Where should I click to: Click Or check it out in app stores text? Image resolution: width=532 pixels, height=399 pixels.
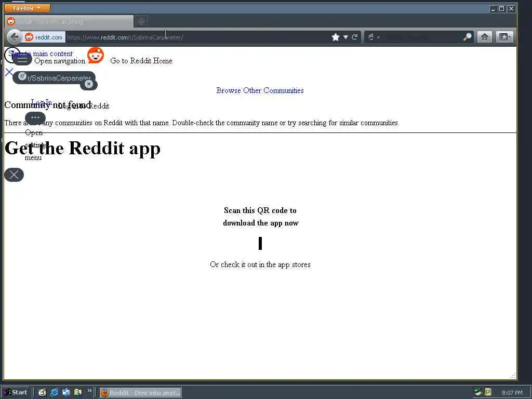tap(260, 264)
